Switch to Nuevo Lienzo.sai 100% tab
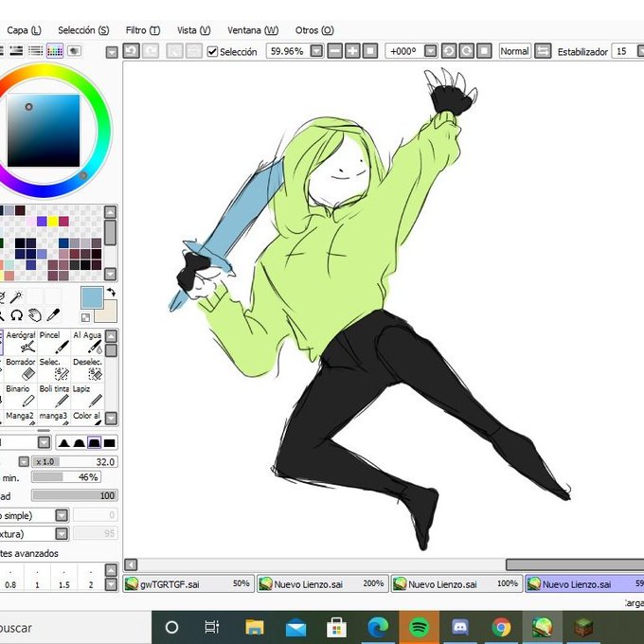644x644 pixels. coord(456,583)
